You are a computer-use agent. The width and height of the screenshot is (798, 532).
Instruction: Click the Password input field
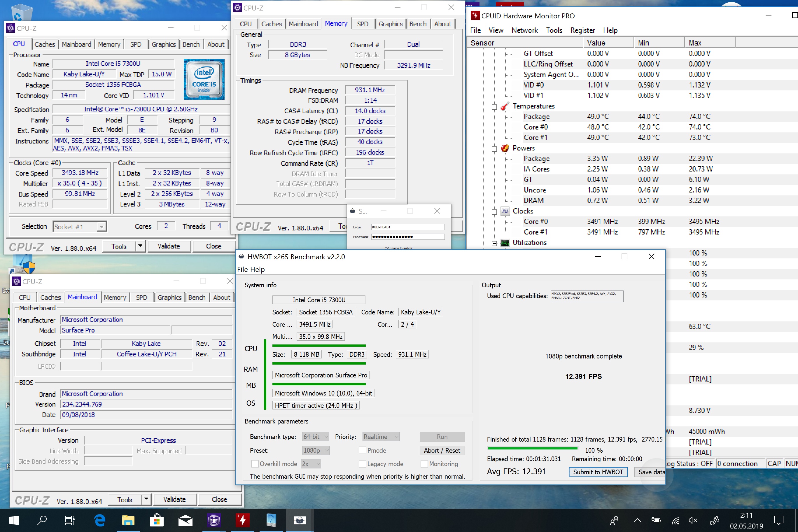coord(407,237)
